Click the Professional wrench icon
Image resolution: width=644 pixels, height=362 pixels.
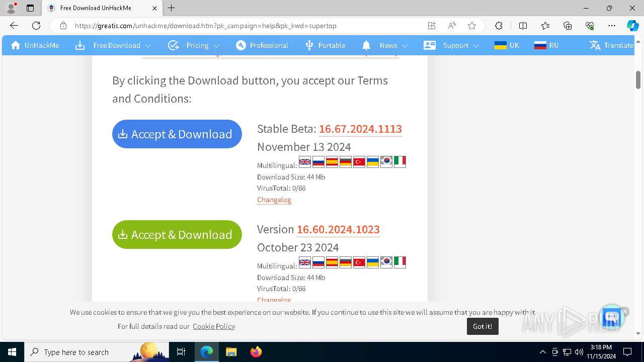coord(241,45)
